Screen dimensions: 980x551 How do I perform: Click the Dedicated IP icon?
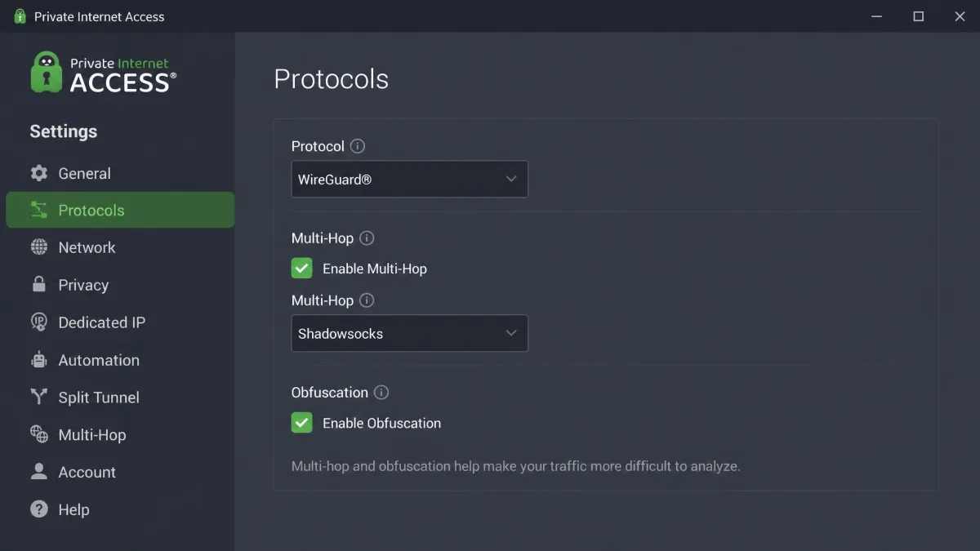point(39,322)
